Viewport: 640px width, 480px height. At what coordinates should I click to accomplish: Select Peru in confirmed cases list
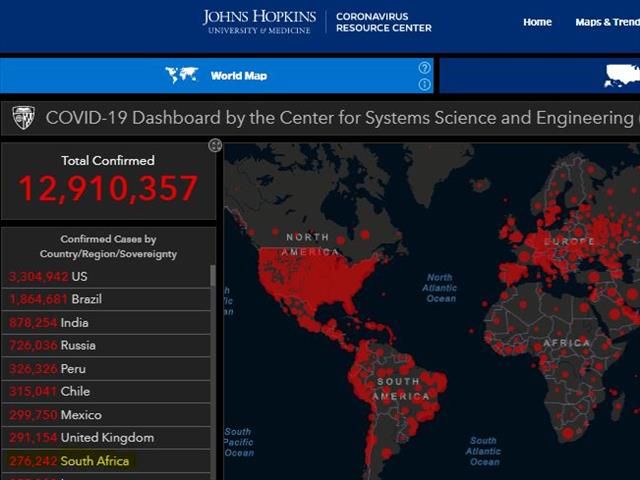click(x=106, y=369)
